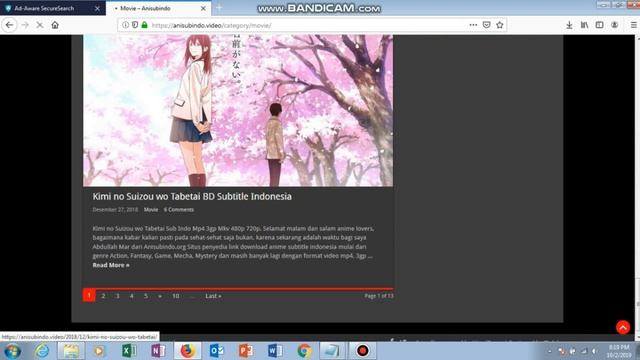Open Word from the taskbar
Viewport: 640px width, 360px height.
[275, 351]
